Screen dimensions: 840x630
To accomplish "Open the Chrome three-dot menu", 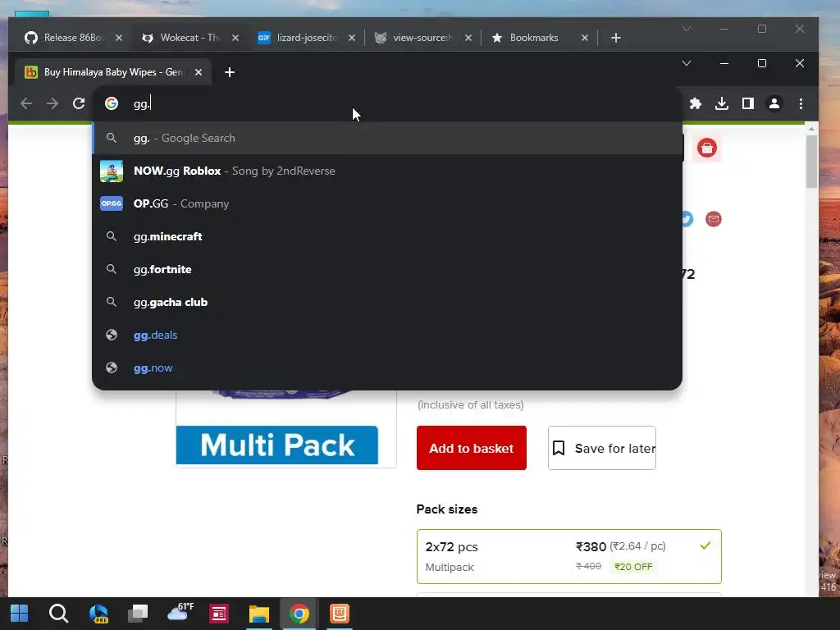I will tap(801, 103).
